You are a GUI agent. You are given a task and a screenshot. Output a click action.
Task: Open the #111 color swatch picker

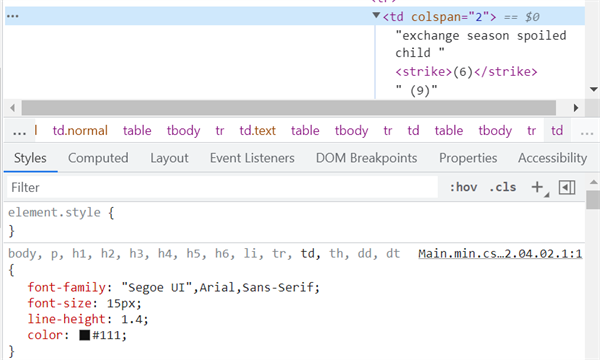85,335
